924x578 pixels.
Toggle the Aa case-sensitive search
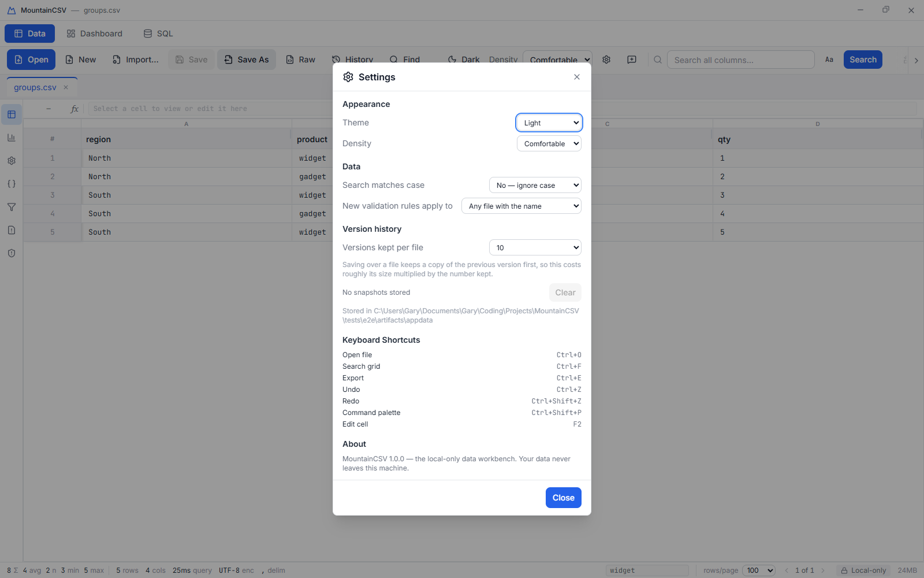point(829,60)
